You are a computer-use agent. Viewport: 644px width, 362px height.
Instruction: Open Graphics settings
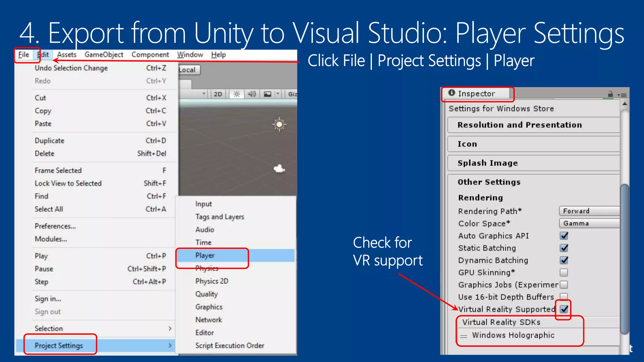(236, 307)
